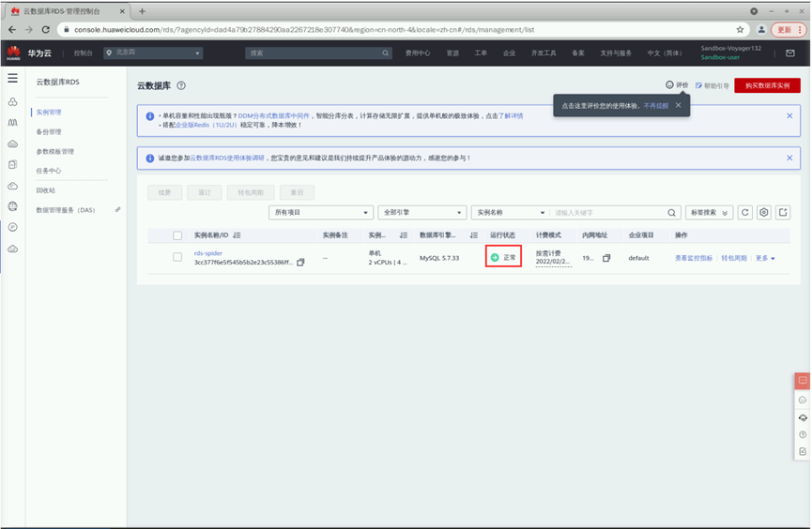This screenshot has width=812, height=529.
Task: Go to 备份管理 in sidebar
Action: [x=49, y=132]
